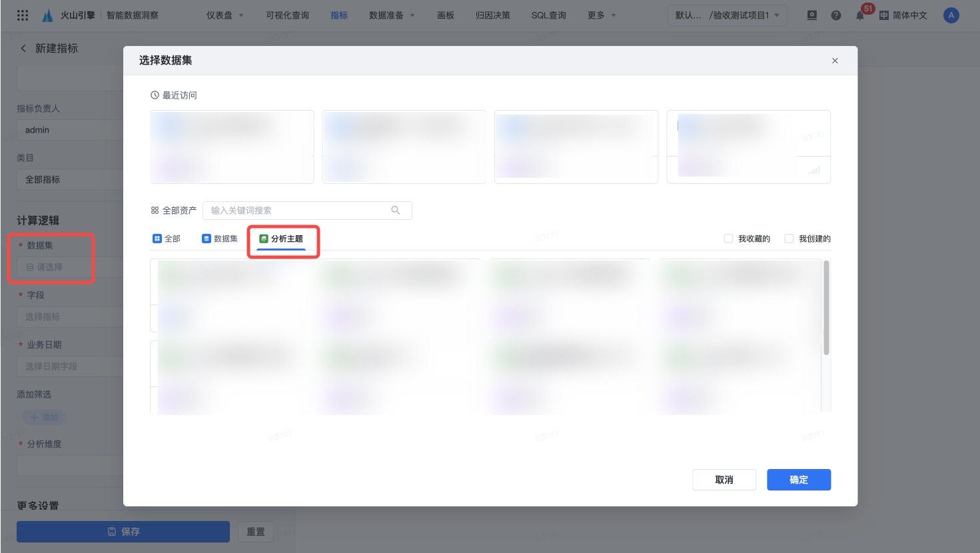Confirm the selection with 确定
This screenshot has height=553, width=980.
coord(799,480)
